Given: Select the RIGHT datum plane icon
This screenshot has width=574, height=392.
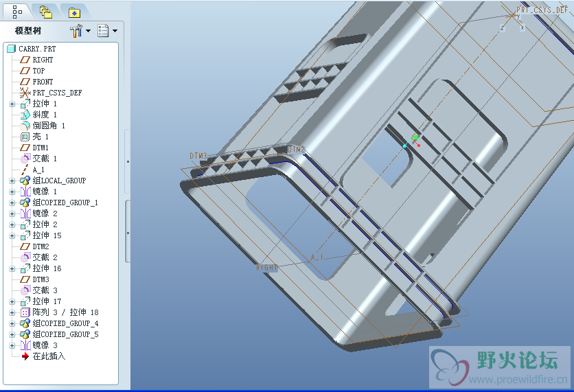Looking at the screenshot, I should click(x=25, y=60).
